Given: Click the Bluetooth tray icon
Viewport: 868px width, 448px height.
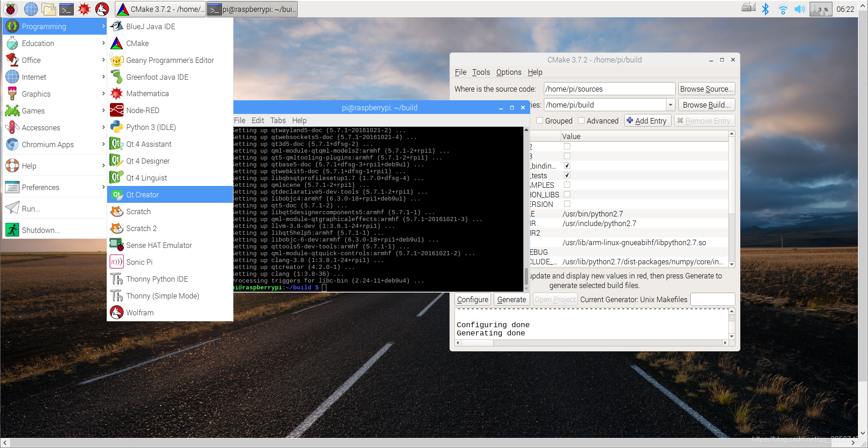Looking at the screenshot, I should point(765,9).
